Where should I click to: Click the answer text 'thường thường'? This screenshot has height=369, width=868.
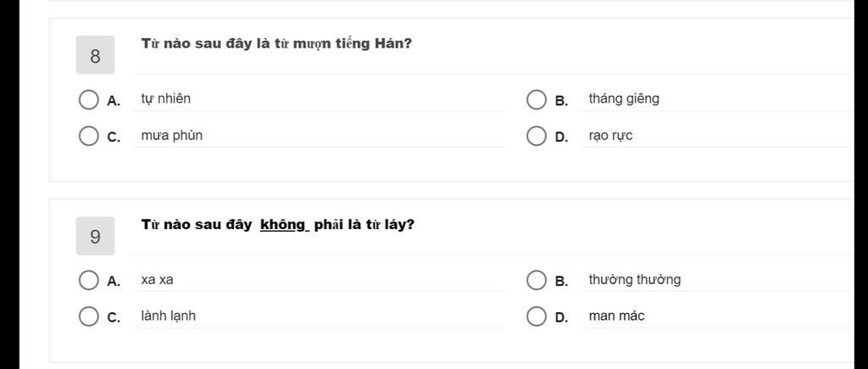[x=634, y=280]
